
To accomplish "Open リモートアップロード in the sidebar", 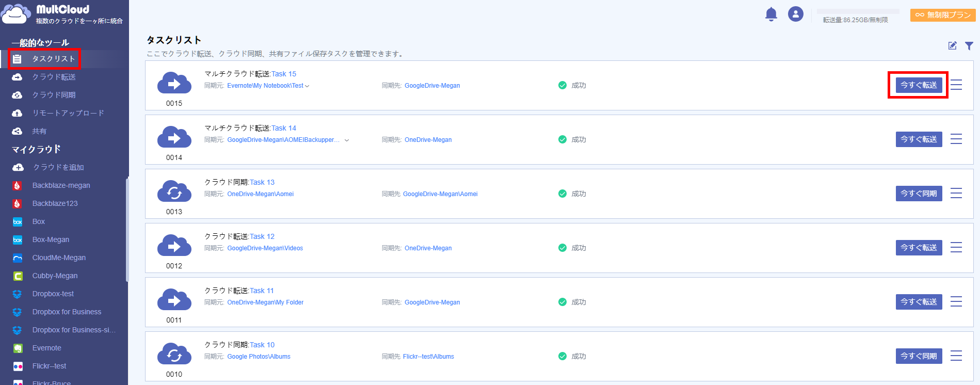I will pos(68,113).
